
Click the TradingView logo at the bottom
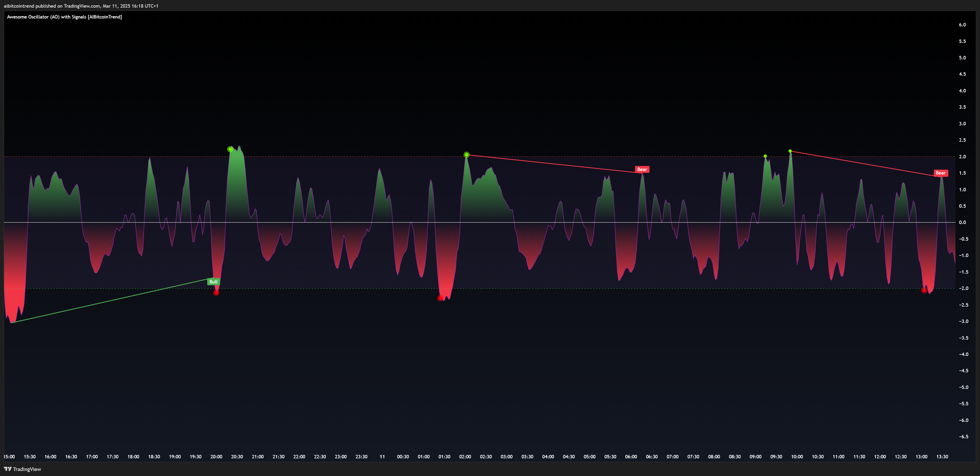click(22, 469)
